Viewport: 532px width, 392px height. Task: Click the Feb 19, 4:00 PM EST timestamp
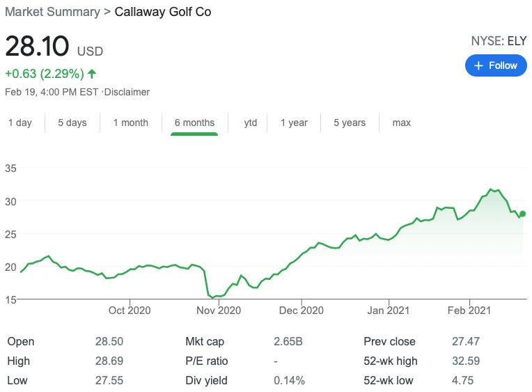click(52, 92)
